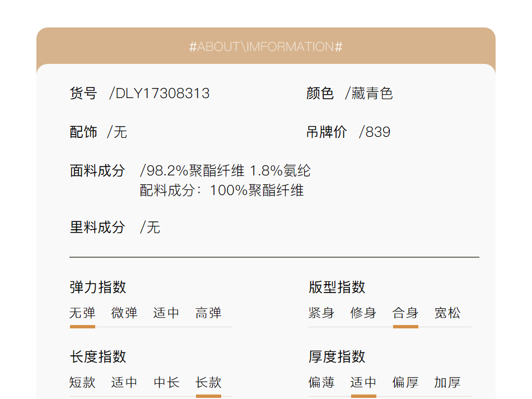Click the 厚度指数 heading
Viewport: 532px width, 399px height.
[x=337, y=357]
